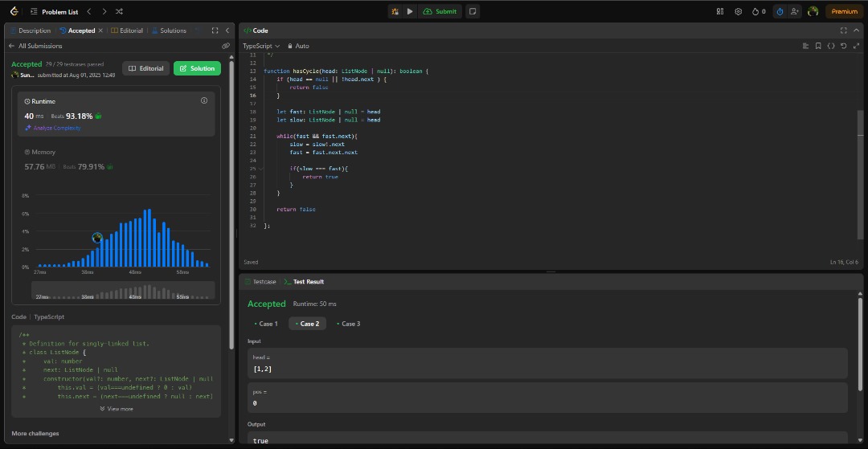Viewport: 868px width, 449px height.
Task: Open the Problem List drawer
Action: tap(55, 11)
